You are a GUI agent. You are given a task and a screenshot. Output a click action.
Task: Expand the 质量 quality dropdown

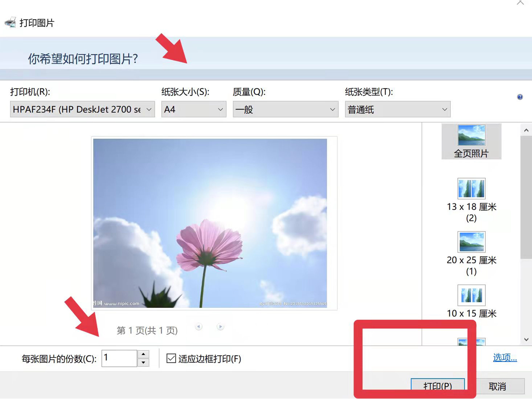coord(285,109)
